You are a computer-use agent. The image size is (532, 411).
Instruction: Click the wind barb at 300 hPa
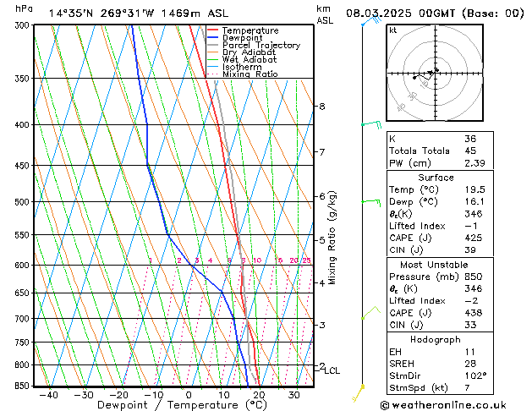click(x=368, y=22)
